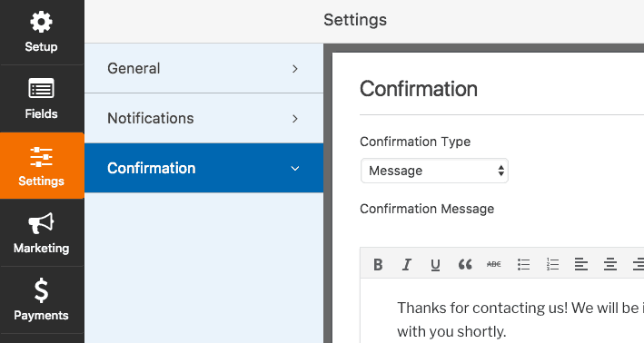Select the Settings sliders icon
644x343 pixels.
coord(41,157)
